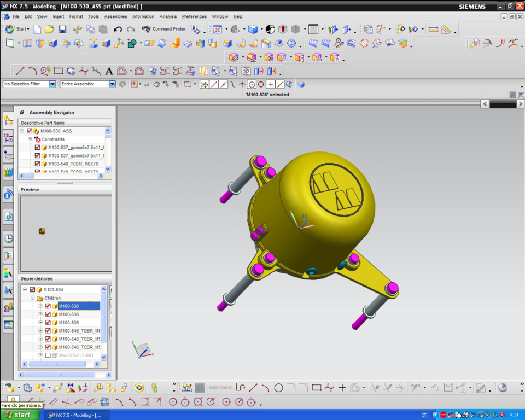Open the Reuse Library books tab

[8, 172]
